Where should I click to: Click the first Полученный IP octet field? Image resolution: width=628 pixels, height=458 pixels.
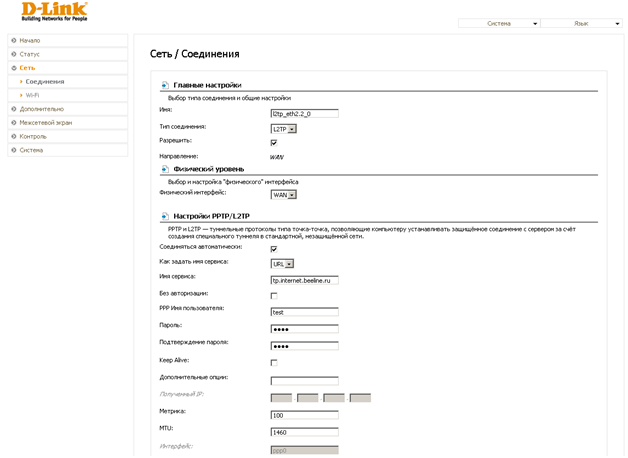[281, 398]
